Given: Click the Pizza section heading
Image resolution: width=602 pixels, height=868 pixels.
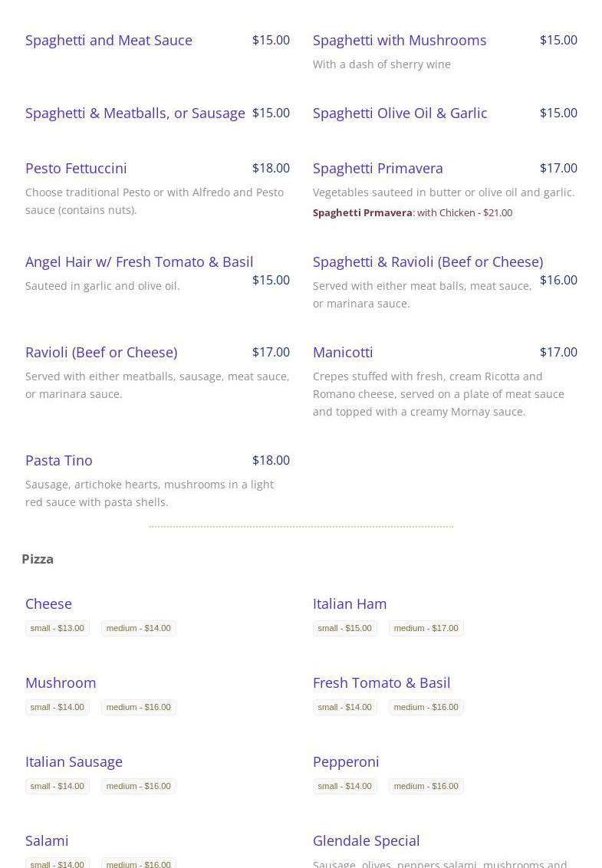Looking at the screenshot, I should [x=38, y=559].
